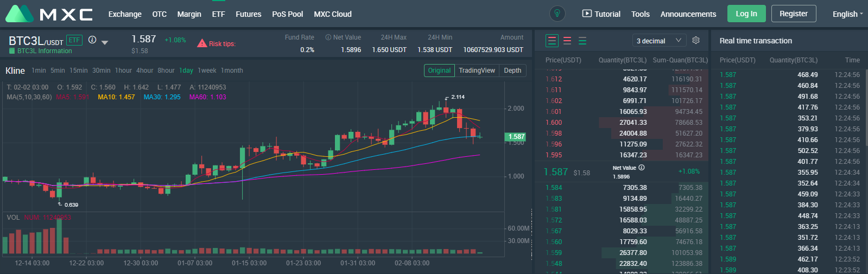Toggle the lightbulb theme icon
Screen dimensions: 868x274
pos(557,14)
